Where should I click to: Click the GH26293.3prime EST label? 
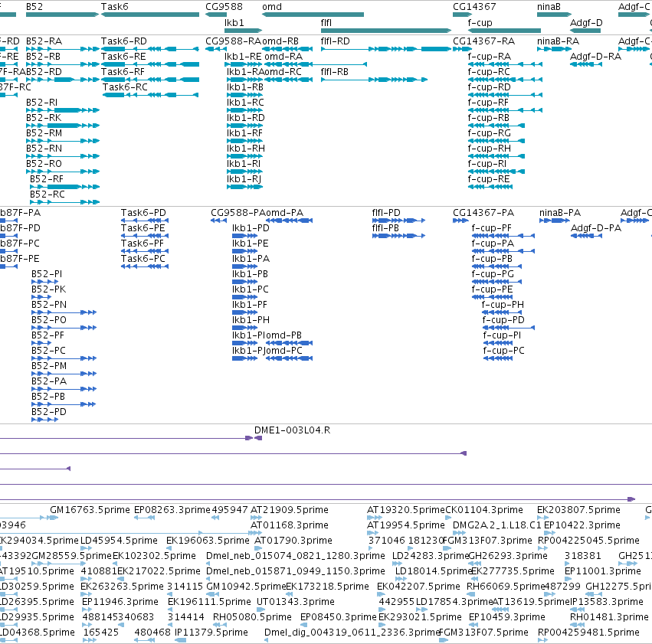(508, 556)
